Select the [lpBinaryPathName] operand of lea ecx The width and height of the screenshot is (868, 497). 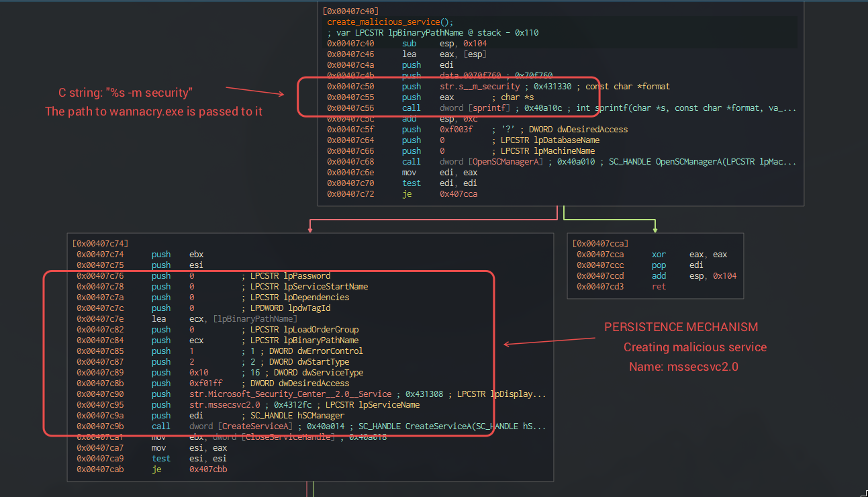[x=255, y=319]
